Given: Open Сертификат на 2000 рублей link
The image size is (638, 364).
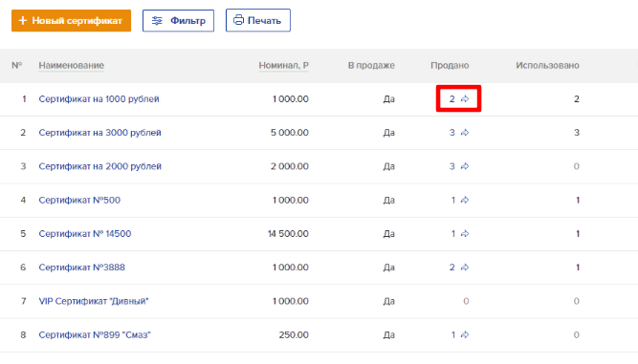Looking at the screenshot, I should click(100, 166).
